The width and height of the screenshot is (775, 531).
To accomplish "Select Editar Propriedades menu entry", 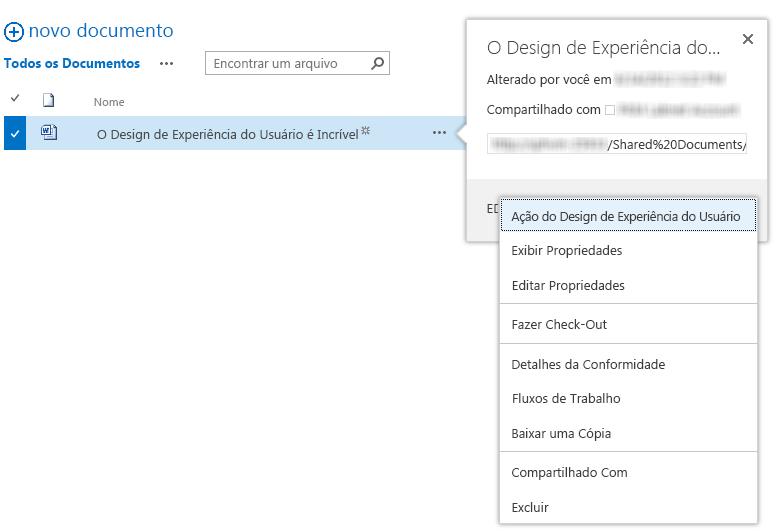I will click(628, 285).
